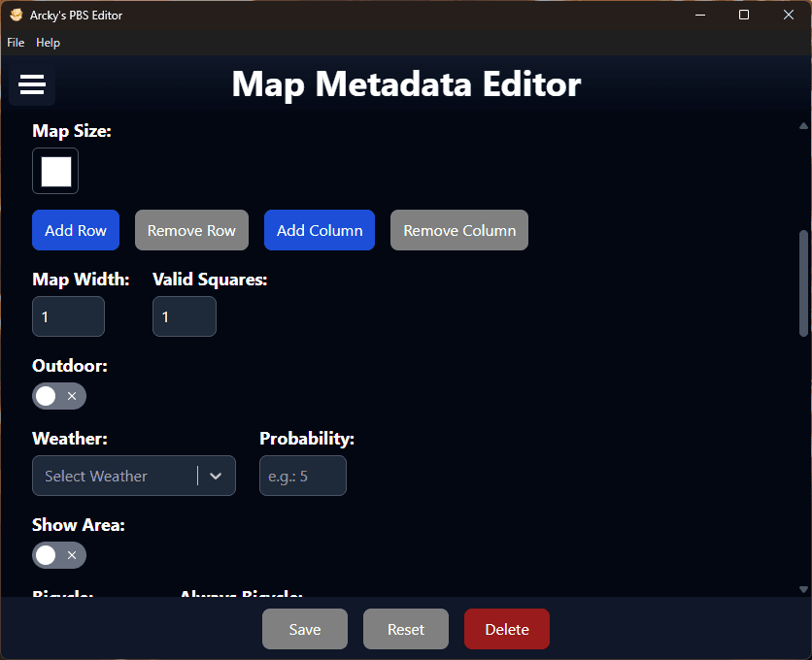The width and height of the screenshot is (812, 660).
Task: Click the white map size grid square
Action: [x=56, y=172]
